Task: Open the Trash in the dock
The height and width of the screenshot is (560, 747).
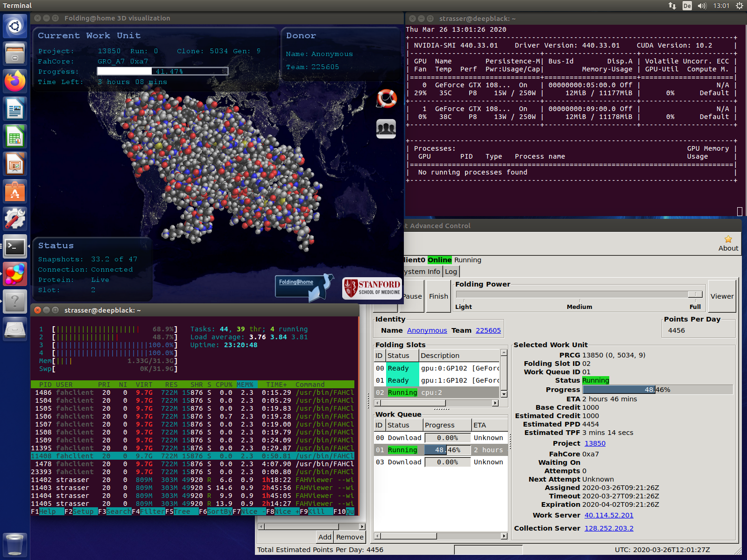Action: tap(15, 544)
